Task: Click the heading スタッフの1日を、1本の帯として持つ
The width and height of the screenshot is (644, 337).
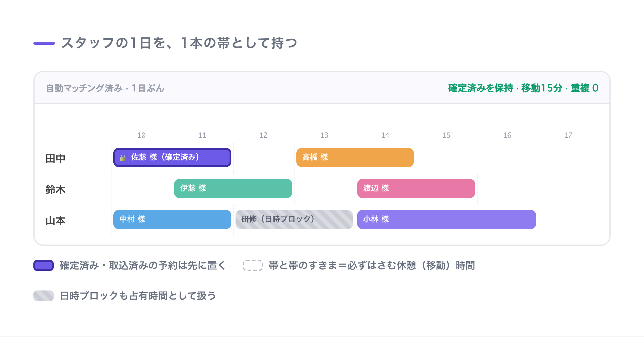Action: click(x=179, y=43)
